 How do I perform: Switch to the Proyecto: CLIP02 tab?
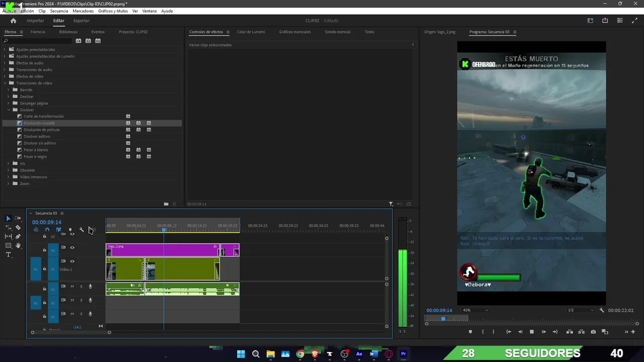(x=133, y=32)
